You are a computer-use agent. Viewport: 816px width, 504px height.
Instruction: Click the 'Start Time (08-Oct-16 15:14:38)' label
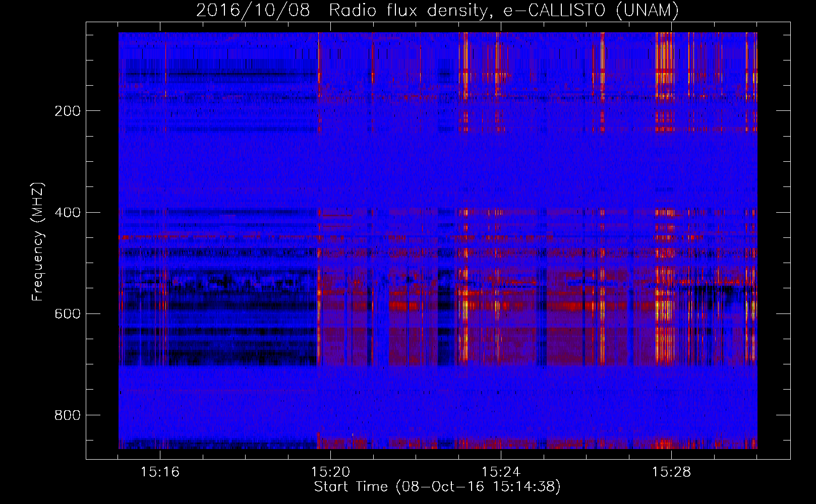pos(437,487)
